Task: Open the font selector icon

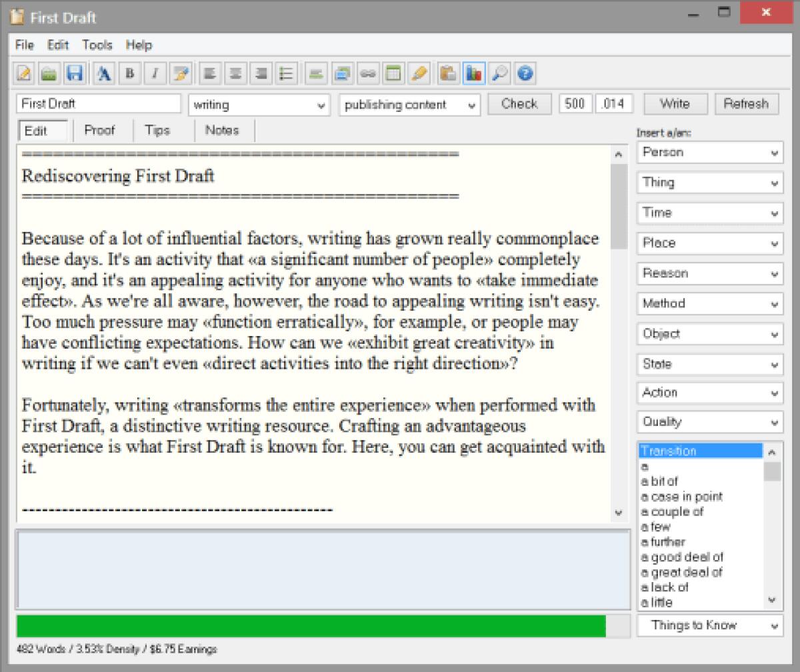Action: click(103, 73)
